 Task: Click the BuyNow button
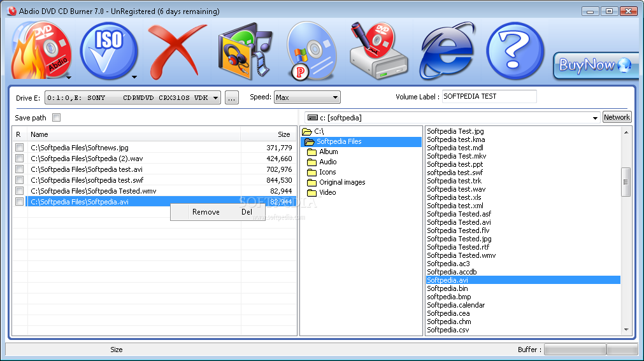[596, 66]
